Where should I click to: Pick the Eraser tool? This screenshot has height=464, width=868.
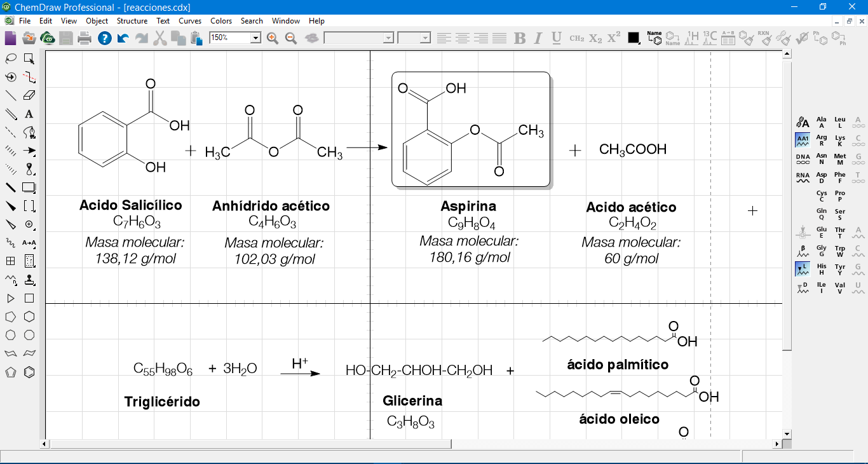[29, 95]
